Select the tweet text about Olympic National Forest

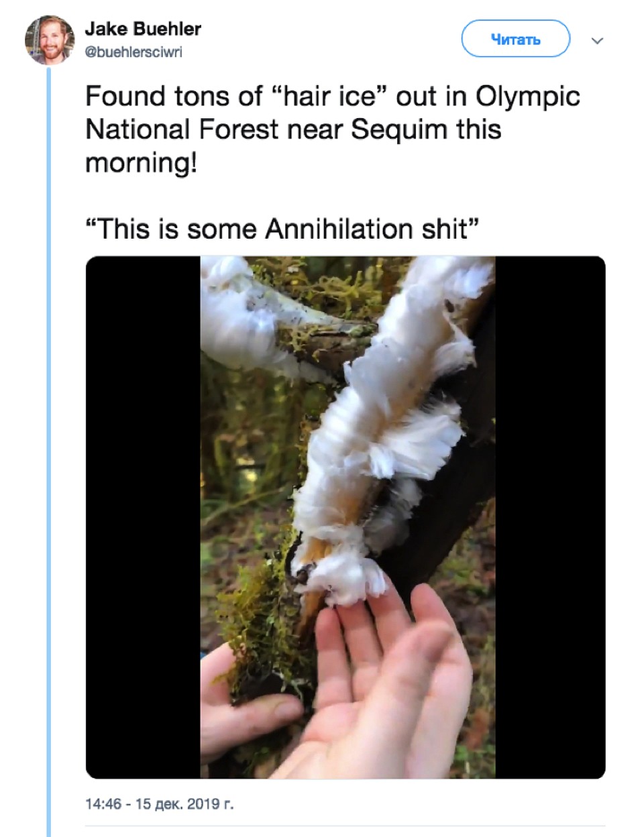333,129
